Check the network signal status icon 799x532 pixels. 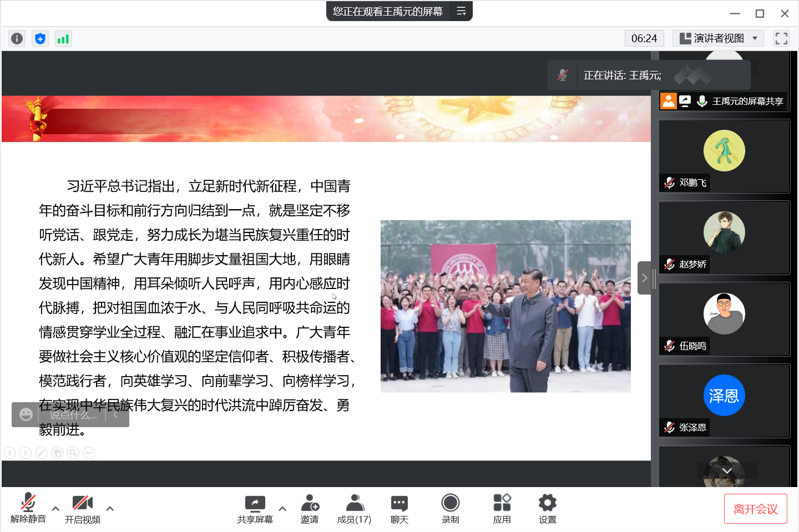click(x=63, y=38)
